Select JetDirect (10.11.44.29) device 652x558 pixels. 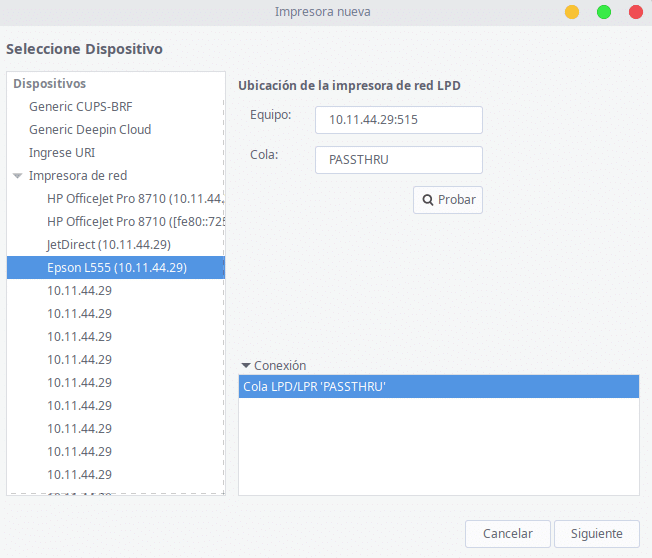tap(108, 245)
